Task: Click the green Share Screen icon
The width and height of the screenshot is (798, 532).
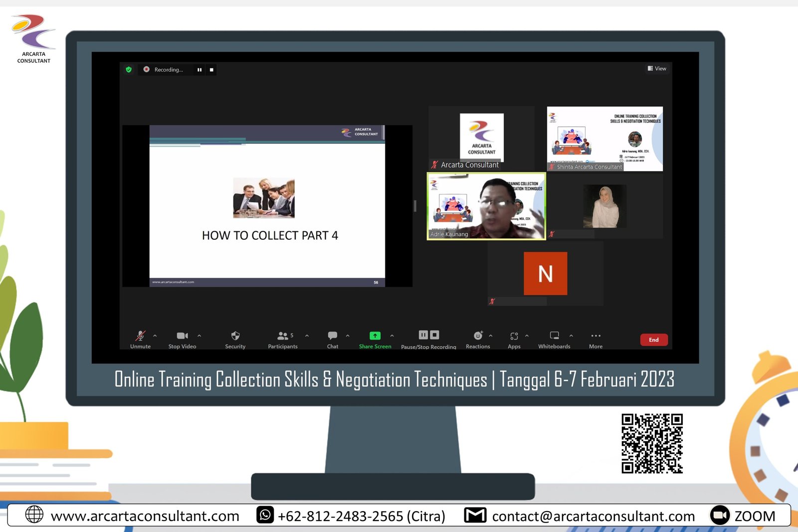Action: pos(375,336)
